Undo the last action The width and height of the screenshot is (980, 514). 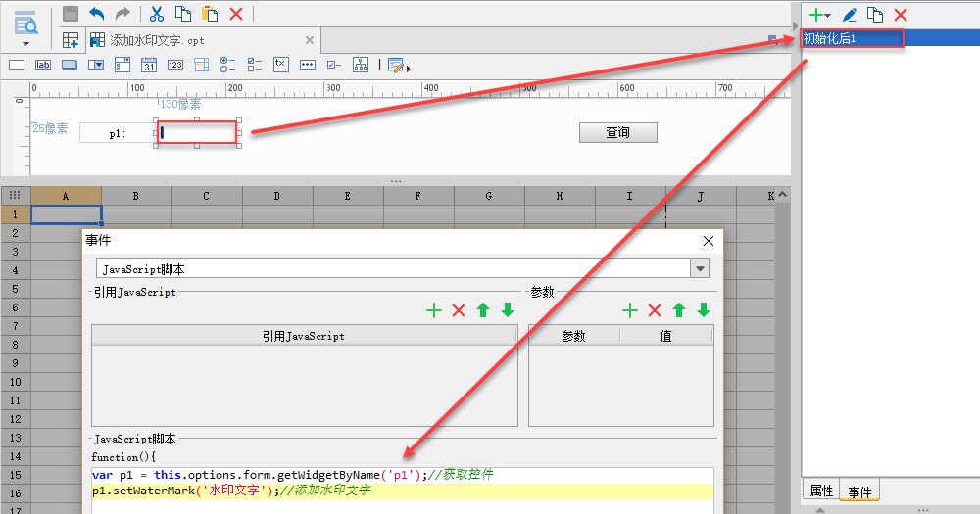click(x=96, y=13)
